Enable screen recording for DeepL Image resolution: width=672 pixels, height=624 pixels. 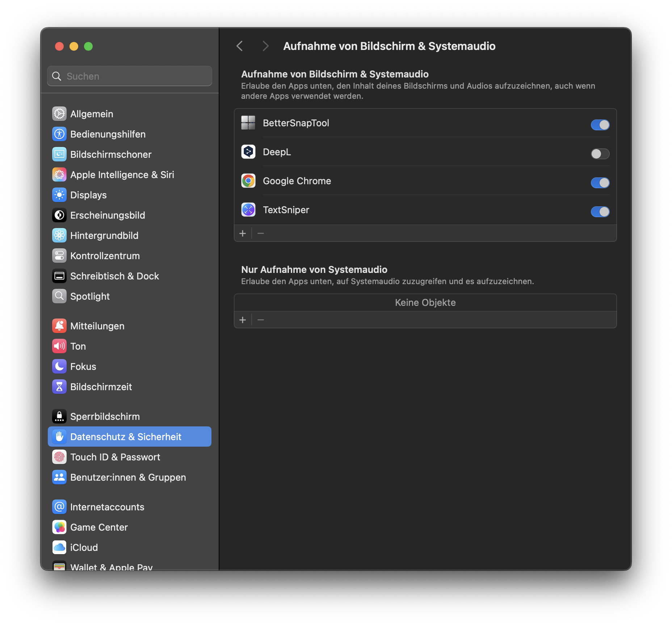point(600,154)
